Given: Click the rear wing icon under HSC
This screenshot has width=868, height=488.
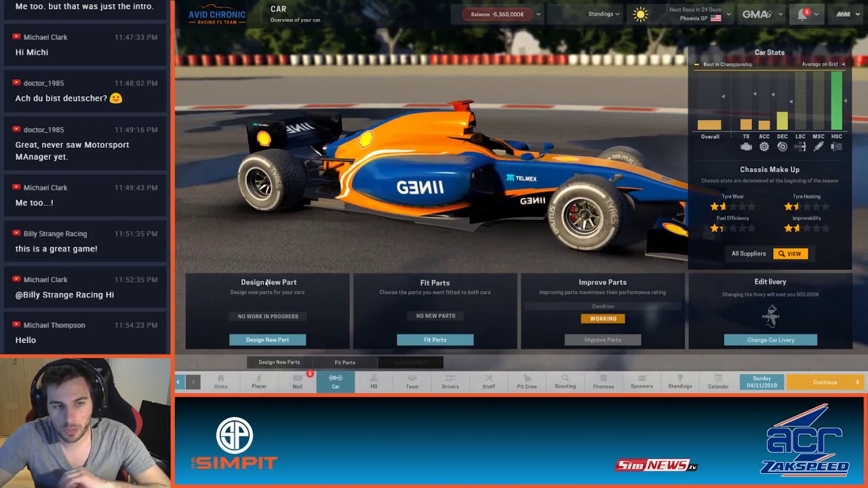Looking at the screenshot, I should pos(837,146).
